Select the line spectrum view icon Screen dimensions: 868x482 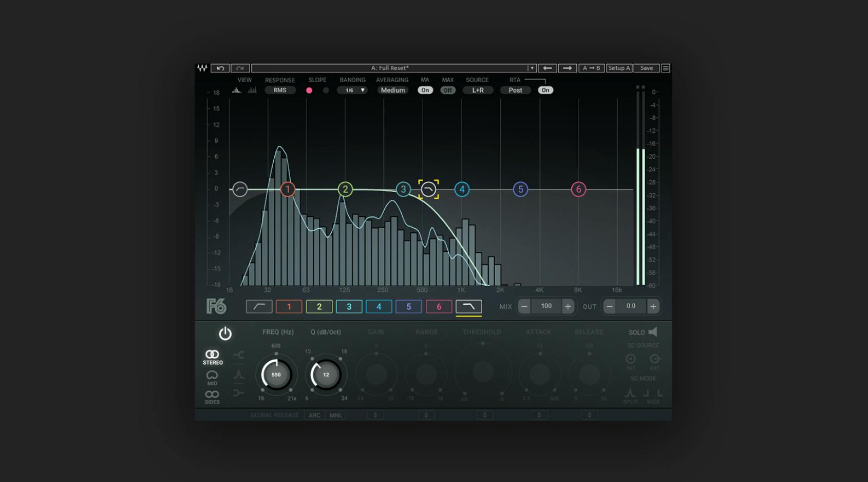pyautogui.click(x=237, y=90)
